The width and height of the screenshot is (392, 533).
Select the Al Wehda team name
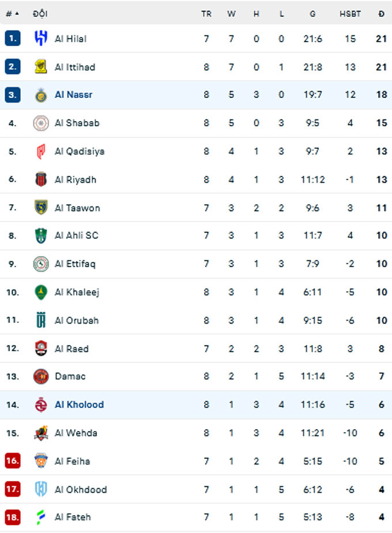point(76,433)
